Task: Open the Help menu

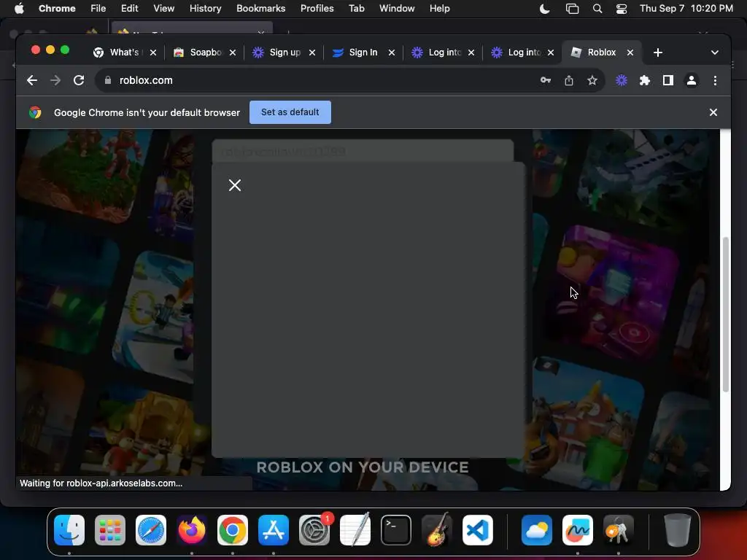Action: [x=439, y=9]
